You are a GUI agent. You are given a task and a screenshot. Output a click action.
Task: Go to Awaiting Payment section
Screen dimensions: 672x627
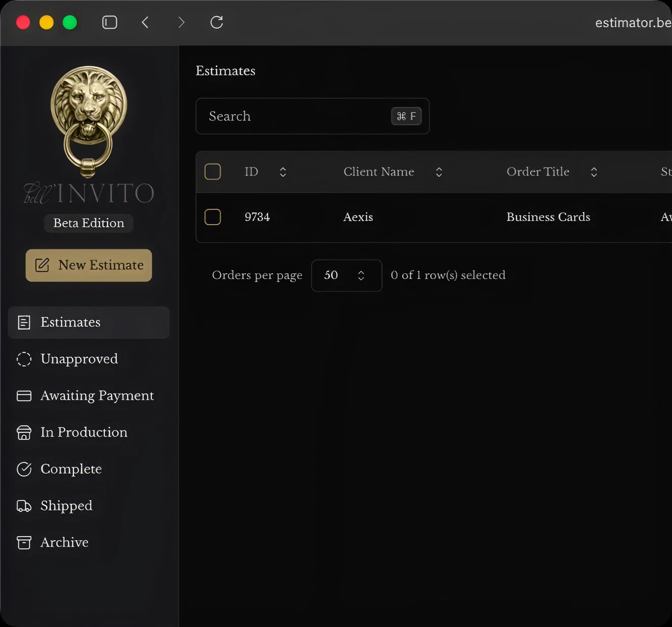coord(97,396)
